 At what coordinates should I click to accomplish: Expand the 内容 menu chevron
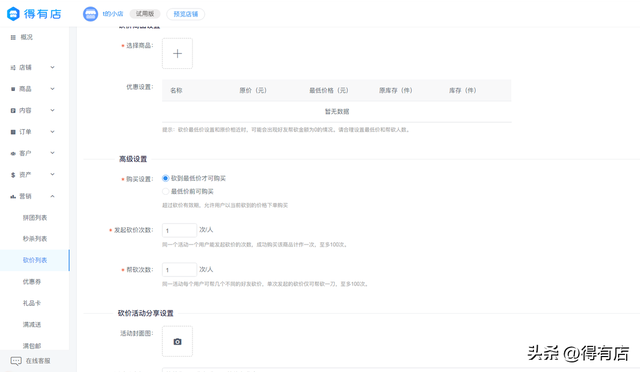tap(52, 110)
